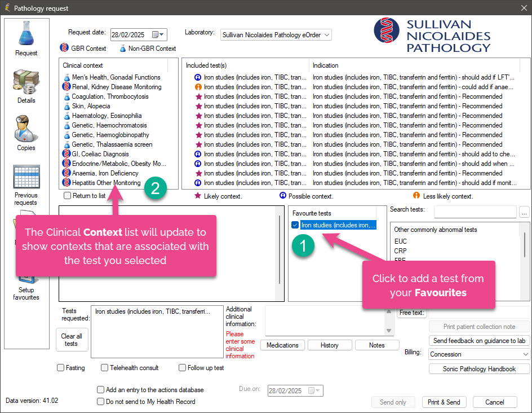Click the Print & Send button
The width and height of the screenshot is (532, 413).
[444, 402]
